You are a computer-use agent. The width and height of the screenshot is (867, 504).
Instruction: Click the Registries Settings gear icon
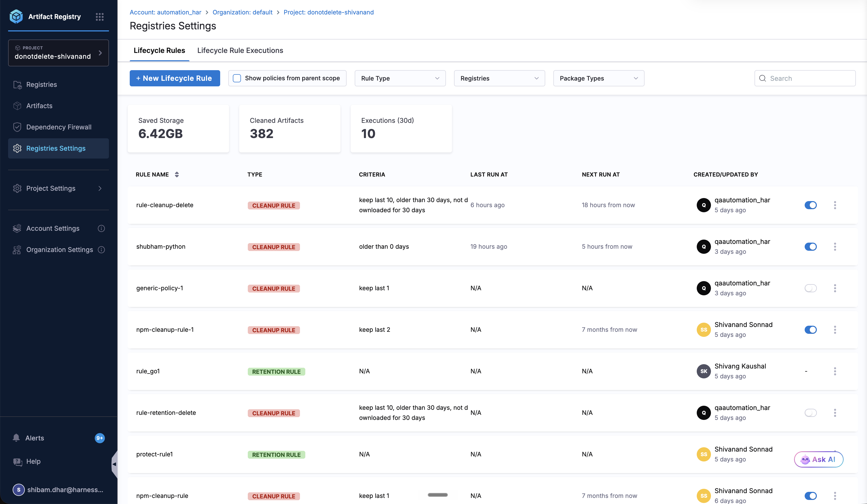(x=17, y=148)
